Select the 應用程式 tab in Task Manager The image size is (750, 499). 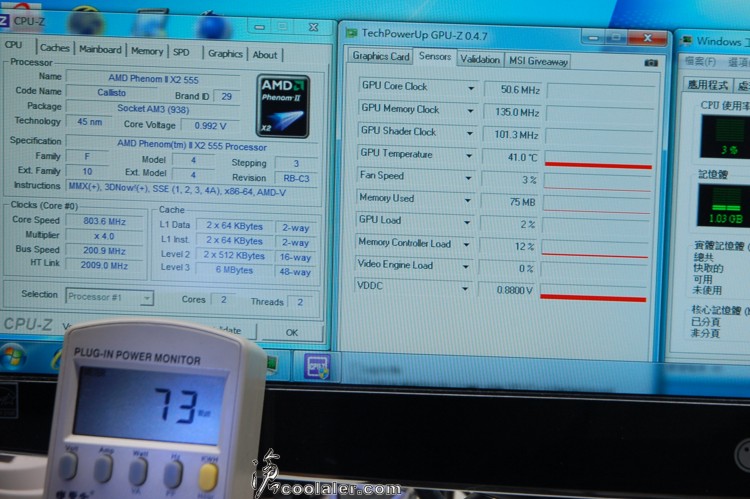pyautogui.click(x=707, y=85)
